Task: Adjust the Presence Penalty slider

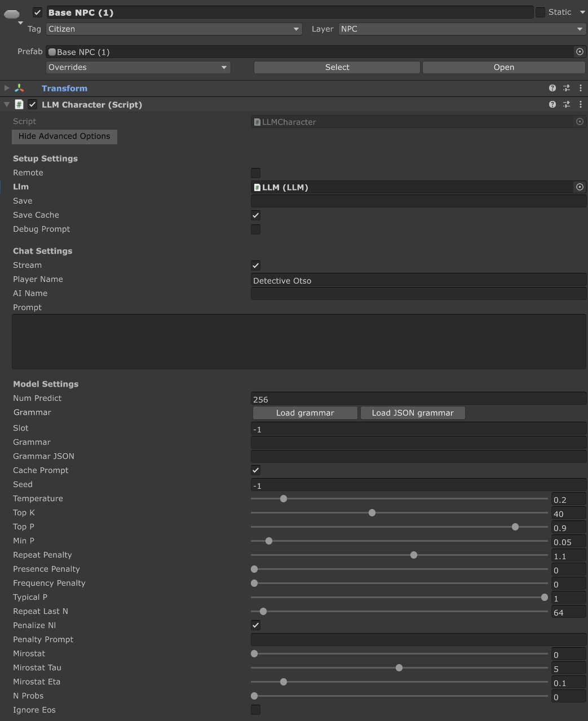Action: [x=399, y=569]
